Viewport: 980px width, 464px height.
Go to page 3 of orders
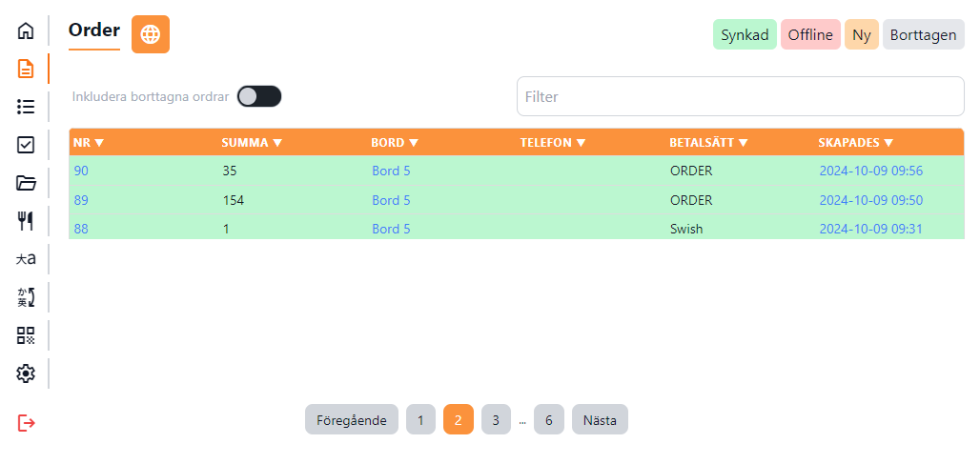496,420
